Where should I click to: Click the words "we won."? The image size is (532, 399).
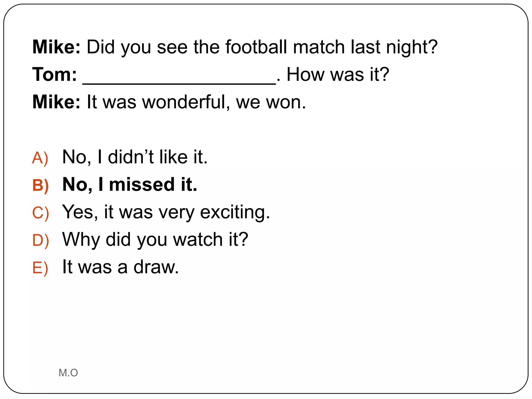click(x=271, y=102)
